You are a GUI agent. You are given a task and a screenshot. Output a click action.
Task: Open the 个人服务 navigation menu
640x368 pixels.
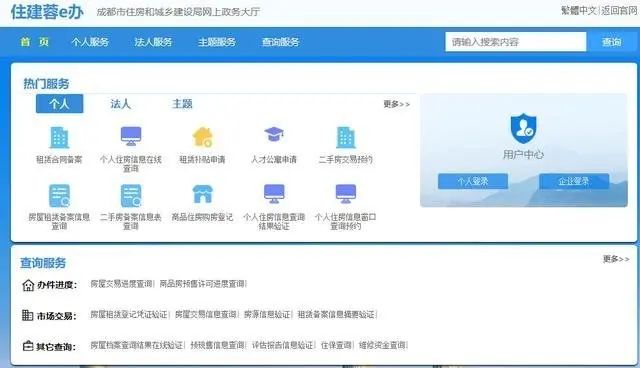[90, 42]
